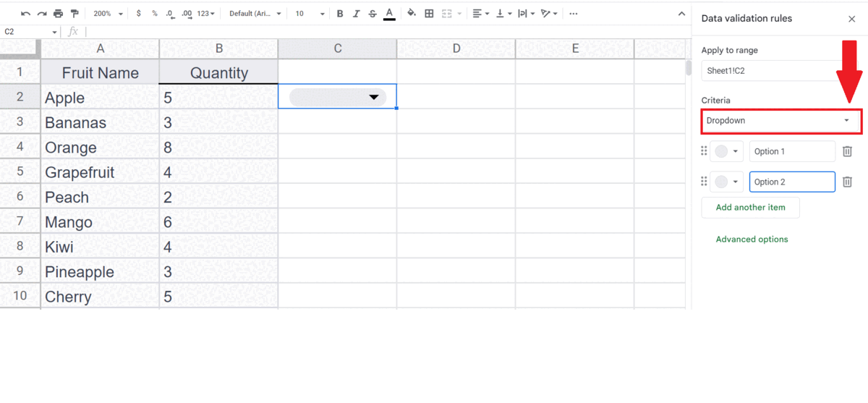This screenshot has height=403, width=868.
Task: Click 'Add another item' button
Action: tap(750, 207)
